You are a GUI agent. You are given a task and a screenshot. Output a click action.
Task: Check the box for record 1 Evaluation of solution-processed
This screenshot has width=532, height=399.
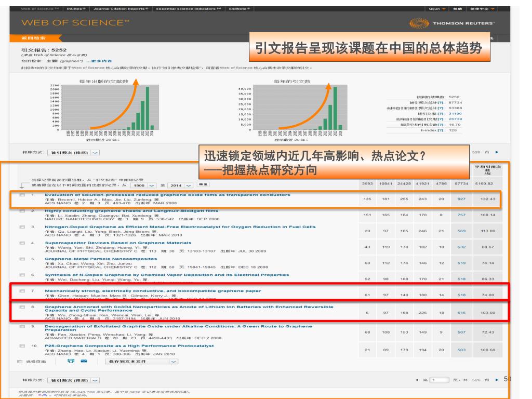coord(22,195)
